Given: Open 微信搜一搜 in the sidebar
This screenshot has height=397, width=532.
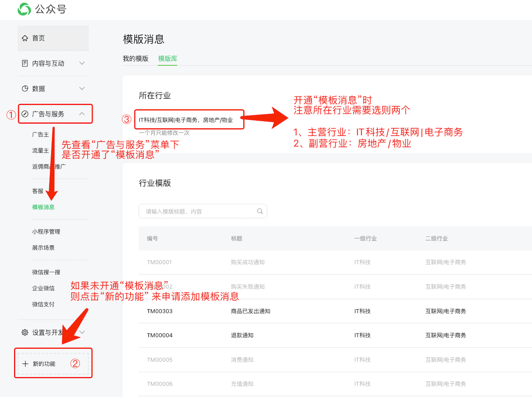Looking at the screenshot, I should pos(46,272).
